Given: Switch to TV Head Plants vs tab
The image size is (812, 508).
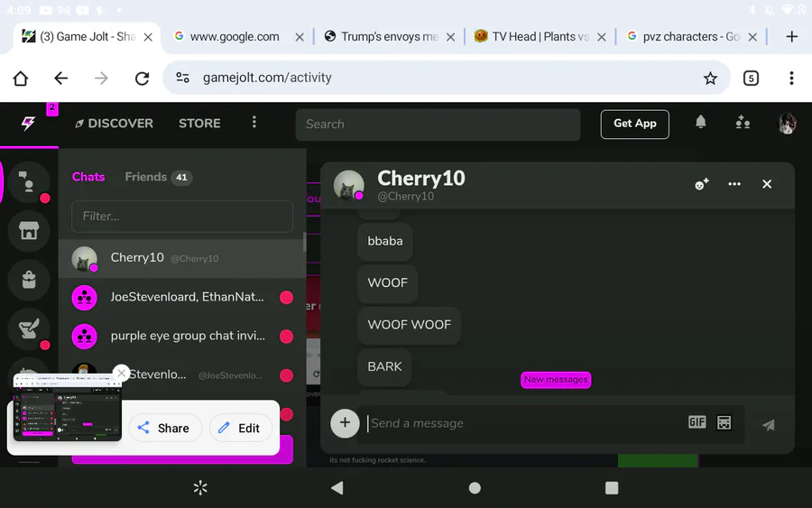Looking at the screenshot, I should point(540,37).
